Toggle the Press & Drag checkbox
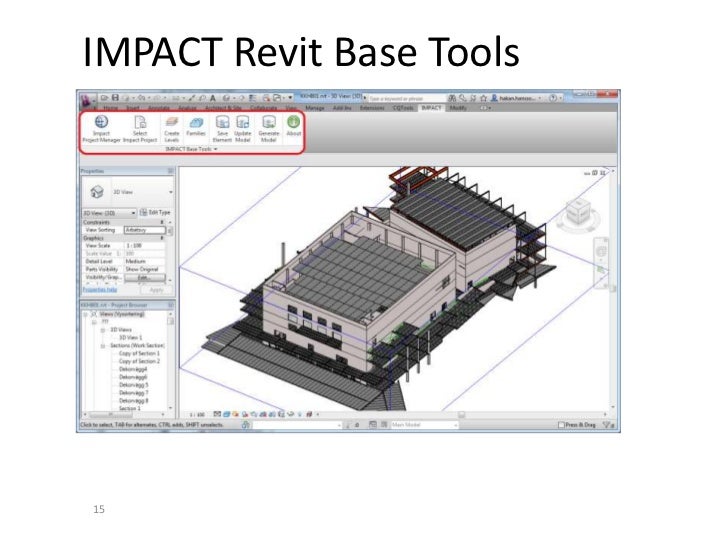Screen dimensions: 728x546 click(561, 425)
